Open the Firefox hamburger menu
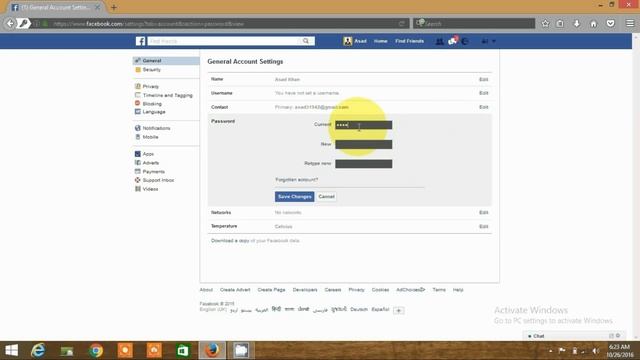The height and width of the screenshot is (360, 640). (x=630, y=24)
